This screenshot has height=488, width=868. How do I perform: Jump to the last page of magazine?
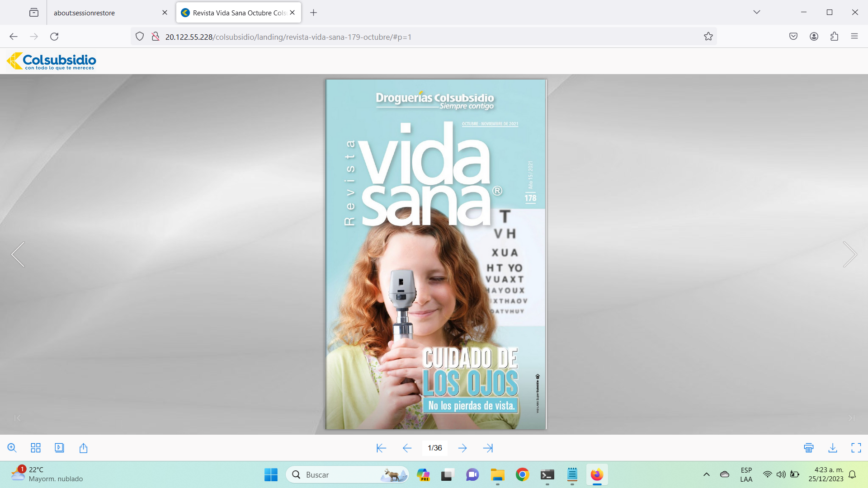488,448
